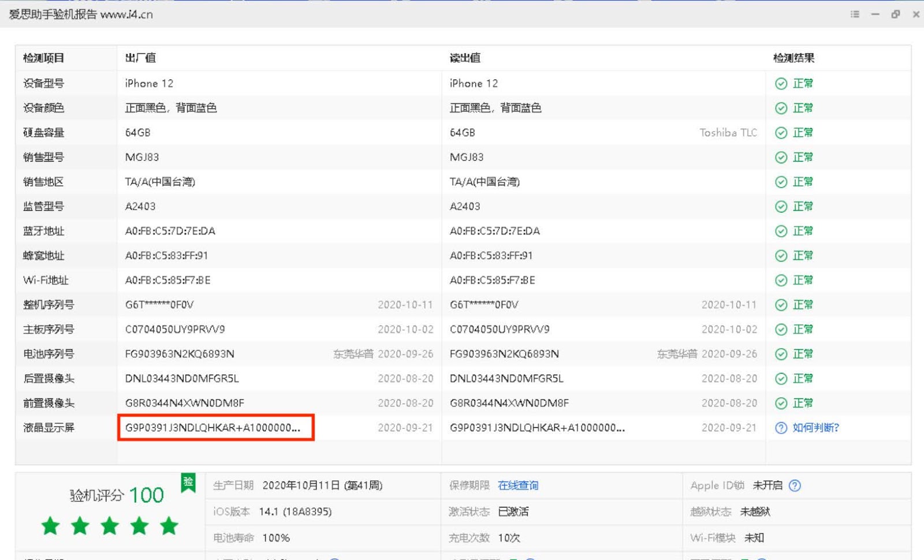Click the menu list icon in title bar
The height and width of the screenshot is (560, 924).
pos(855,14)
